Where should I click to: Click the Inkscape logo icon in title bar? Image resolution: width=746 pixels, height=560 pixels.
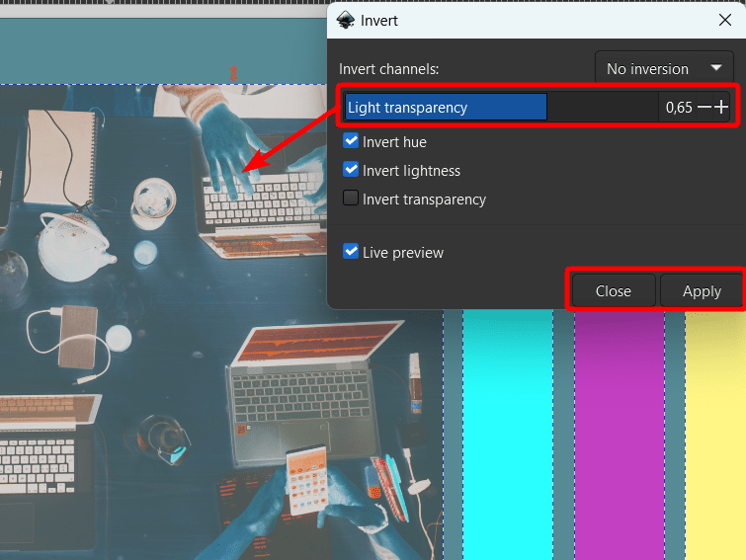346,20
